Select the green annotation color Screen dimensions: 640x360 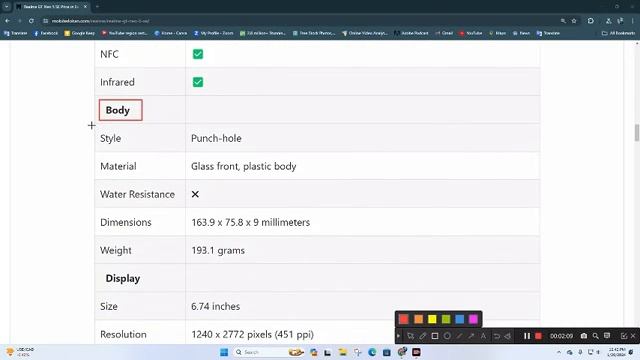tap(446, 319)
